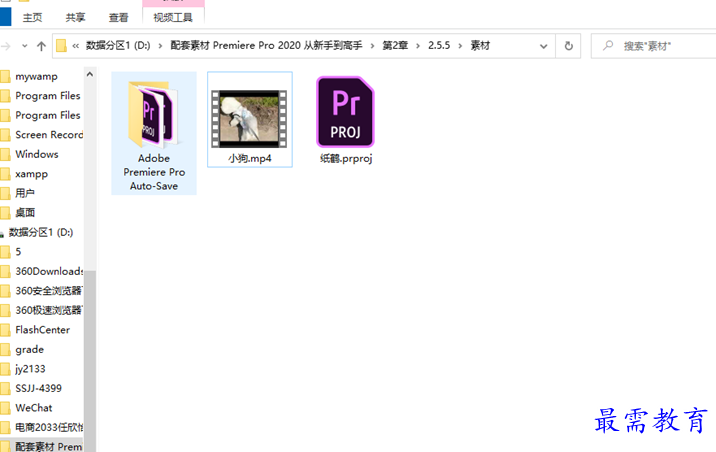
Task: Switch to the 视频工具 tab
Action: click(173, 18)
